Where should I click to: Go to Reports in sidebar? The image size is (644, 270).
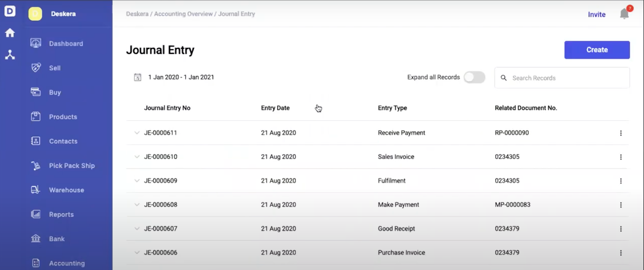(61, 214)
